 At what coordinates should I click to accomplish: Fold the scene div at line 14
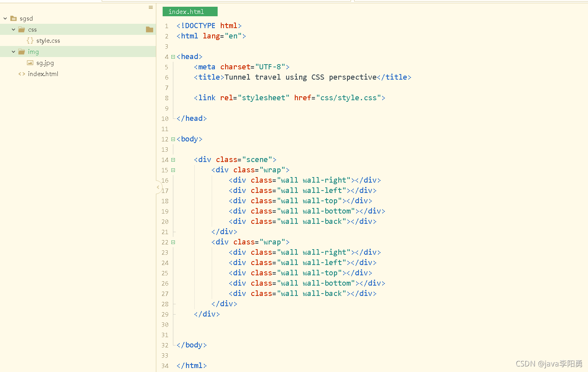173,160
